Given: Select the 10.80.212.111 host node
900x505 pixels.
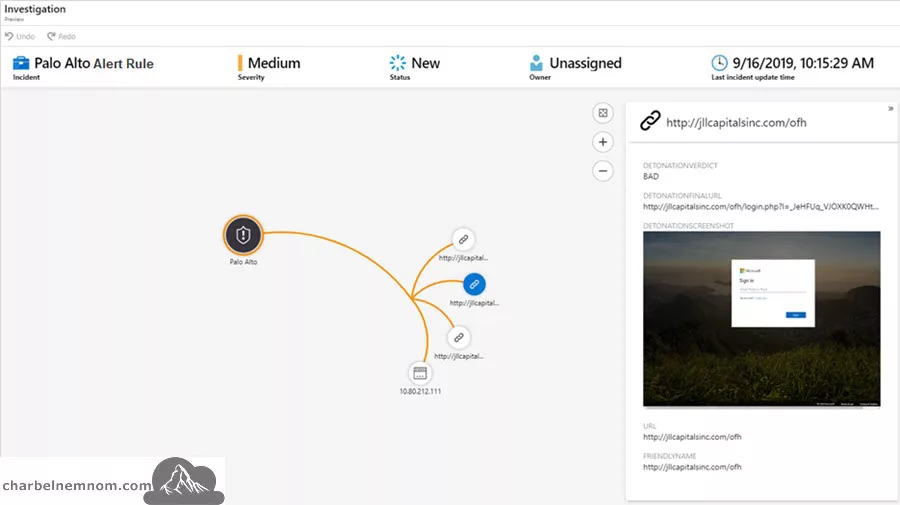Looking at the screenshot, I should [x=420, y=373].
